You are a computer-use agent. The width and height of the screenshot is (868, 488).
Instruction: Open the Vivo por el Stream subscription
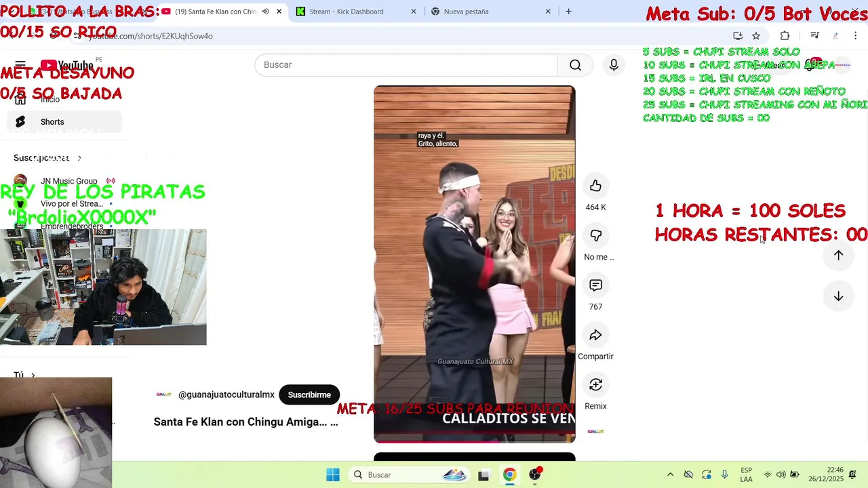pos(64,203)
